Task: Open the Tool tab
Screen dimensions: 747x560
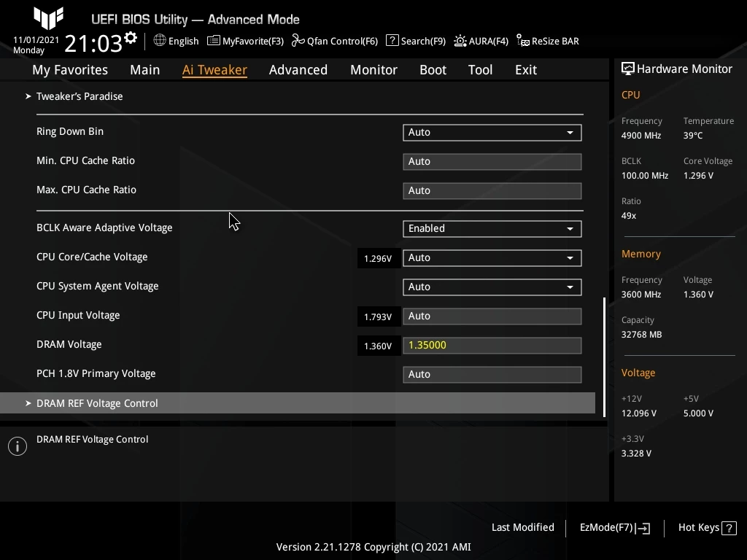Action: pyautogui.click(x=480, y=69)
